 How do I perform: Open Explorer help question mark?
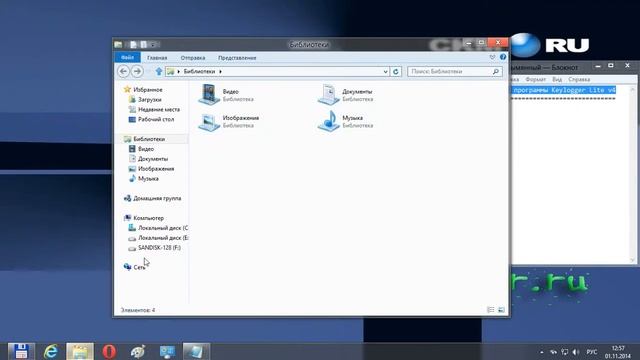503,57
